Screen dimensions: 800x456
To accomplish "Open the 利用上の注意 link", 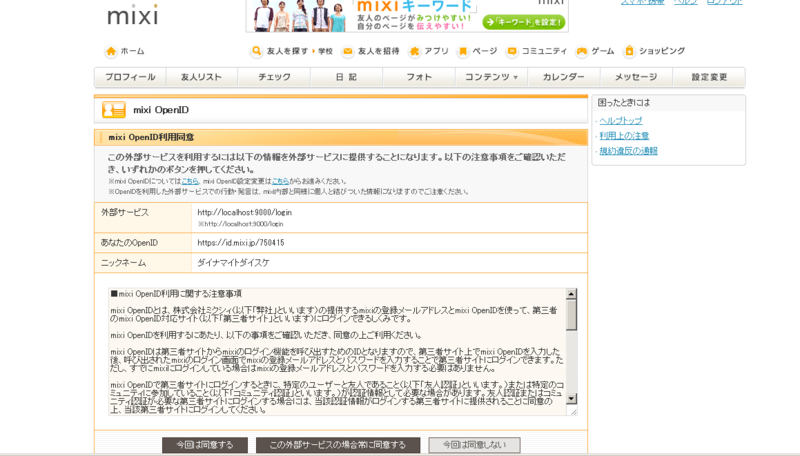I will 624,136.
